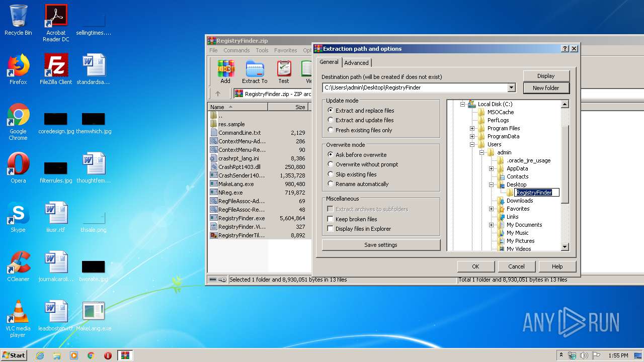Enable Keep broken files checkbox
Image resolution: width=644 pixels, height=362 pixels.
[331, 219]
